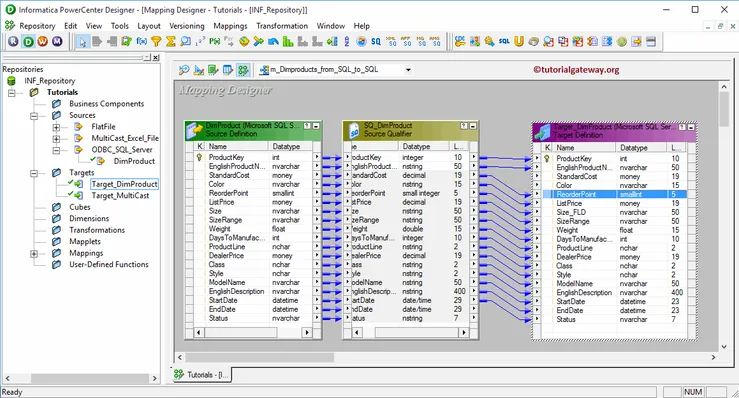The width and height of the screenshot is (739, 398).
Task: Choose the XML SQ toolbar icon
Action: click(391, 41)
